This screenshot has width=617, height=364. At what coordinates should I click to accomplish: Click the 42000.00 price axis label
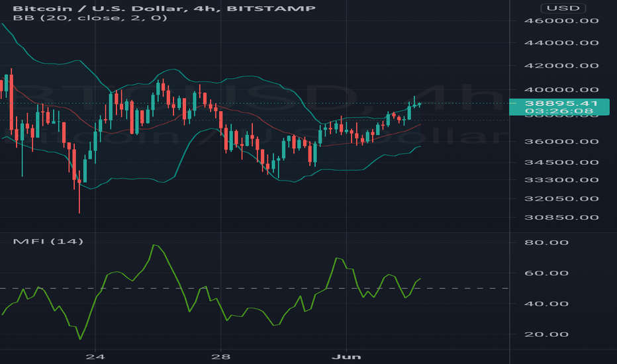pos(561,66)
